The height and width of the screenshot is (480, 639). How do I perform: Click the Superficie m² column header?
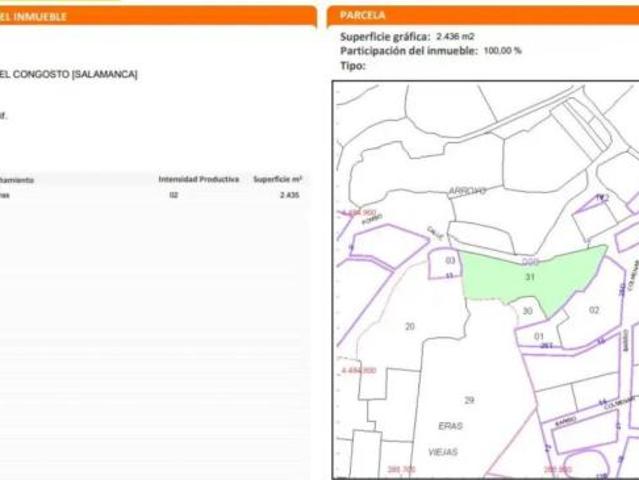[x=278, y=179]
